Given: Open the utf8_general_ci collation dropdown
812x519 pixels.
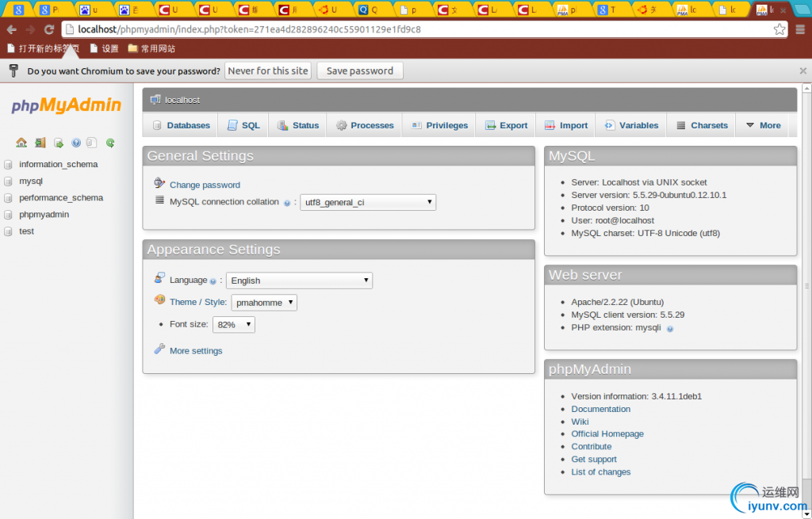Looking at the screenshot, I should pyautogui.click(x=368, y=202).
